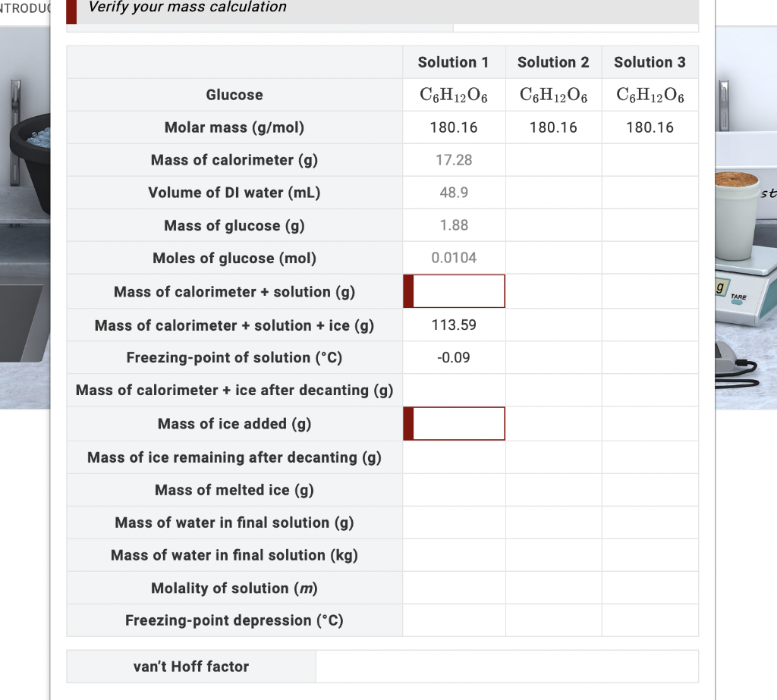
Task: Click the Moles of glucose value 0.0104
Action: pos(454,258)
